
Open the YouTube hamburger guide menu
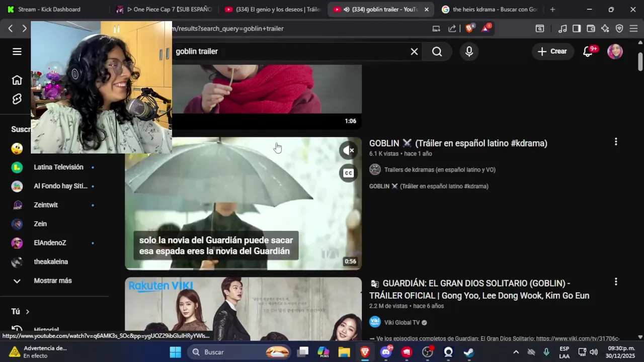click(x=17, y=51)
